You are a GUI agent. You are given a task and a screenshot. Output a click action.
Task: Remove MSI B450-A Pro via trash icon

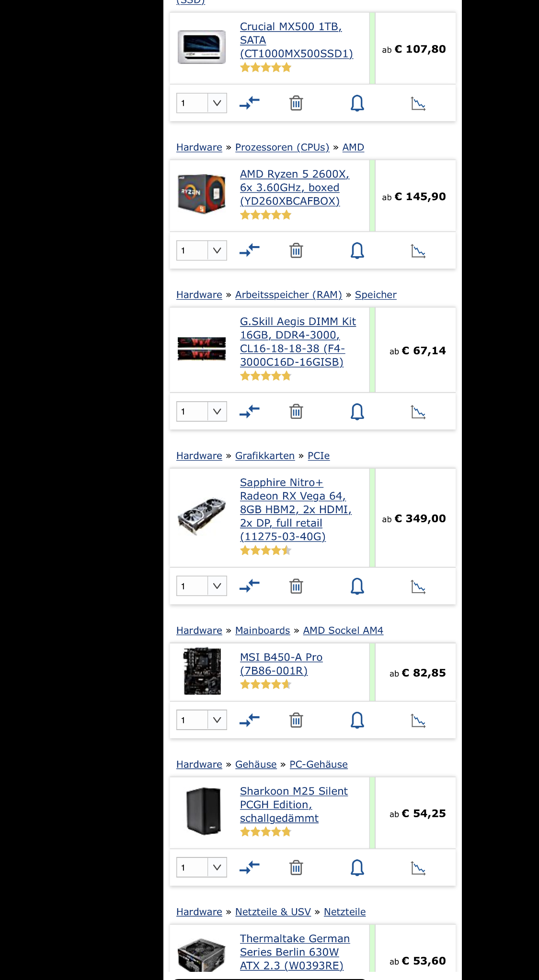coord(296,720)
